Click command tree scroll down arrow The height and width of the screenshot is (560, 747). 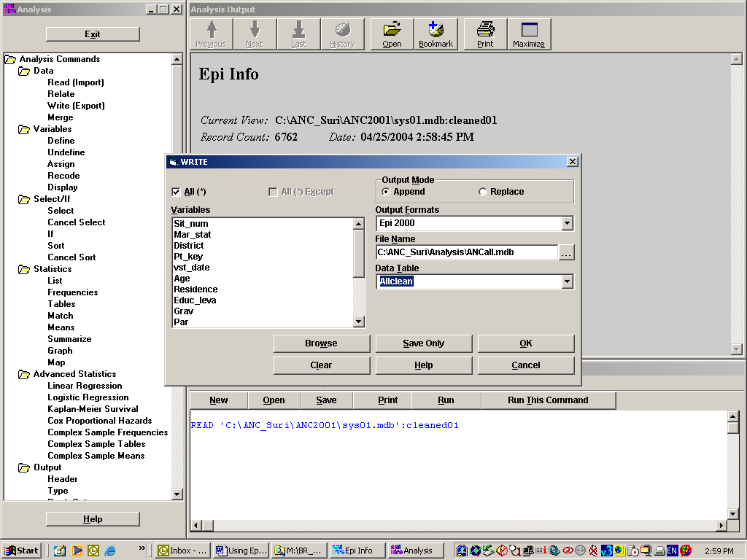pyautogui.click(x=177, y=494)
